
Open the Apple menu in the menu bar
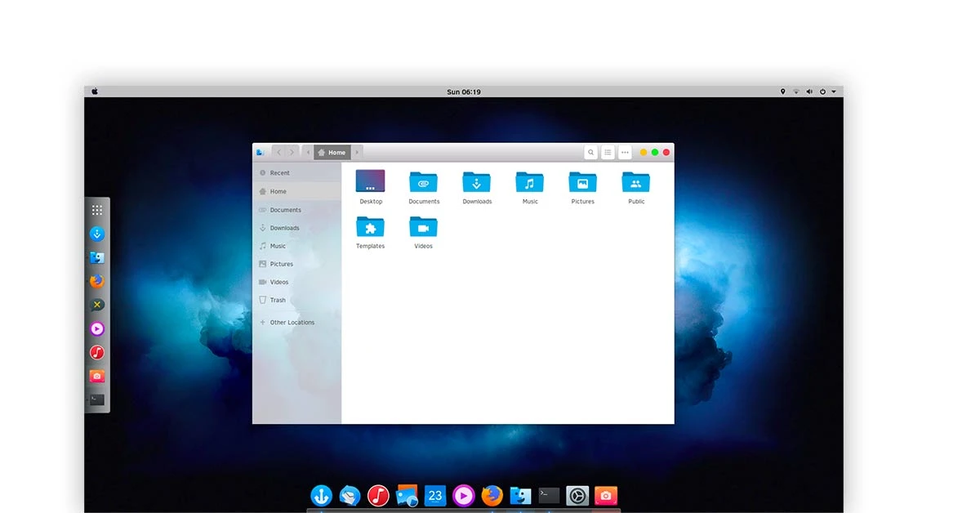click(94, 91)
